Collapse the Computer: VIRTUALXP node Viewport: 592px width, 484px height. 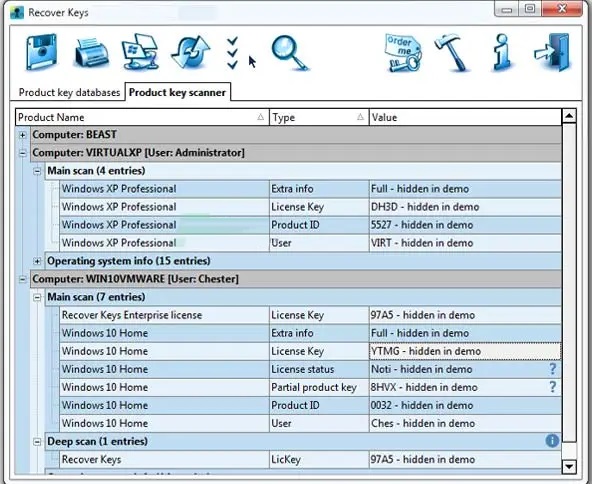coord(23,153)
